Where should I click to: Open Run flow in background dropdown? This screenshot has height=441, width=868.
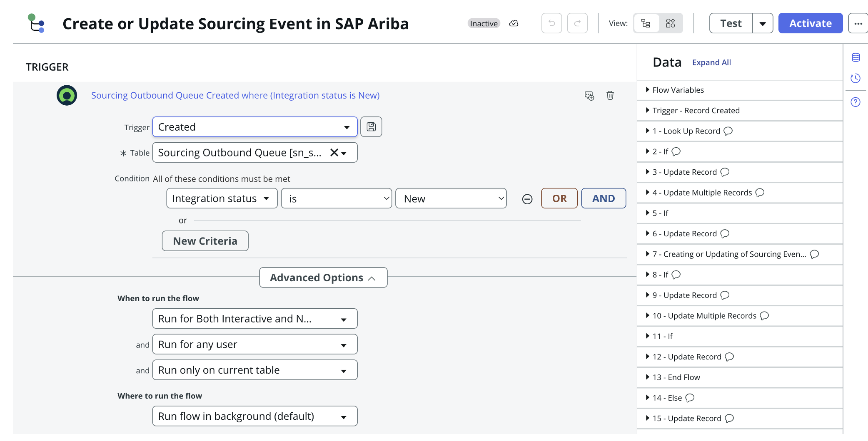(255, 416)
